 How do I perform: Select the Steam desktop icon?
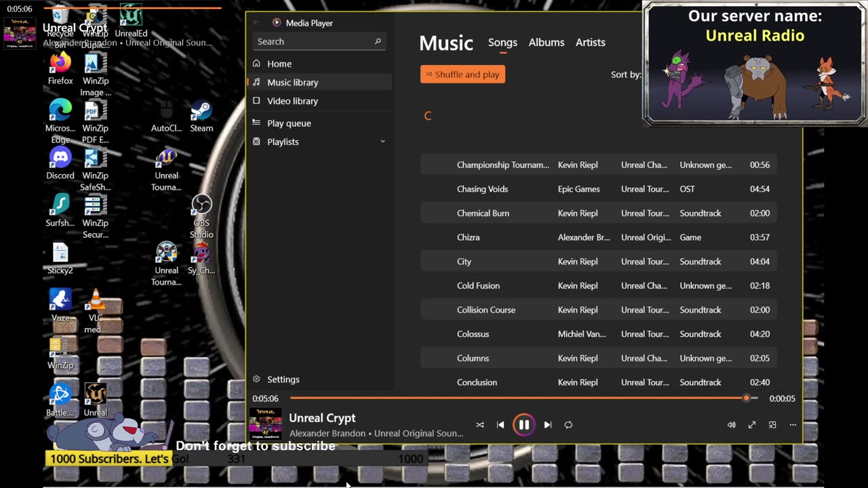tap(201, 116)
